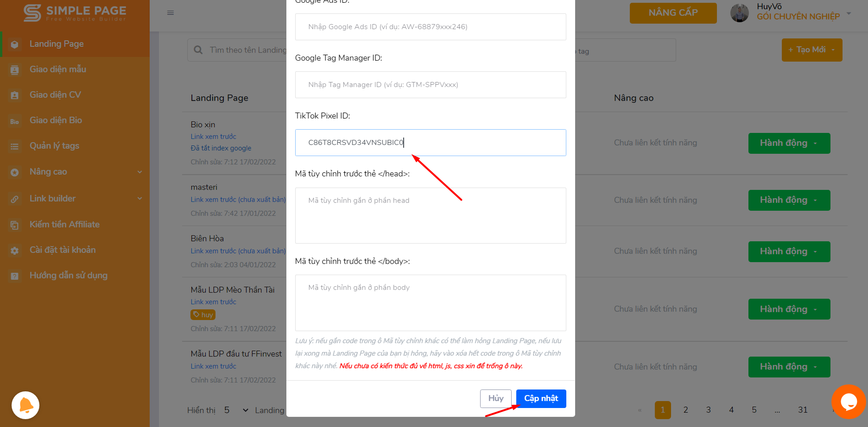Click the Nâng cao column header

pos(634,98)
